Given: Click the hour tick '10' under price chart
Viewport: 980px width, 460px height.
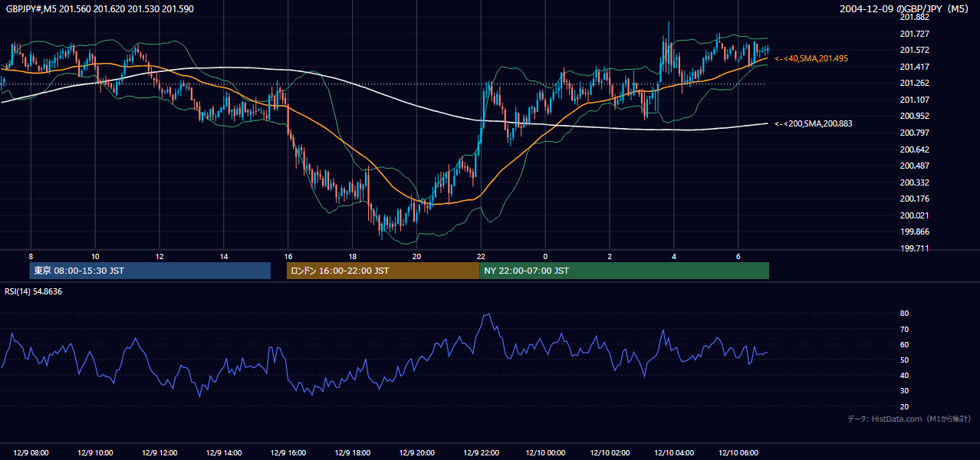Looking at the screenshot, I should (95, 256).
